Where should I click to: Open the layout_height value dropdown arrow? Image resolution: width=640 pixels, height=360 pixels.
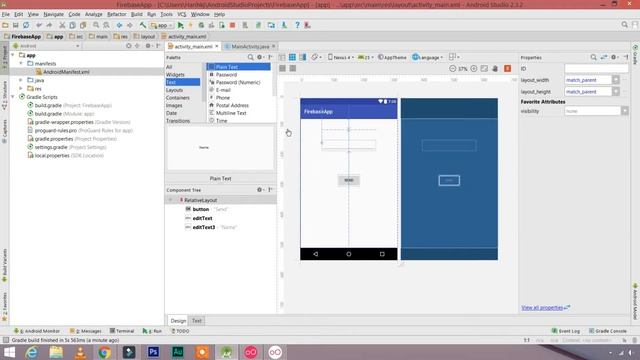[x=616, y=91]
